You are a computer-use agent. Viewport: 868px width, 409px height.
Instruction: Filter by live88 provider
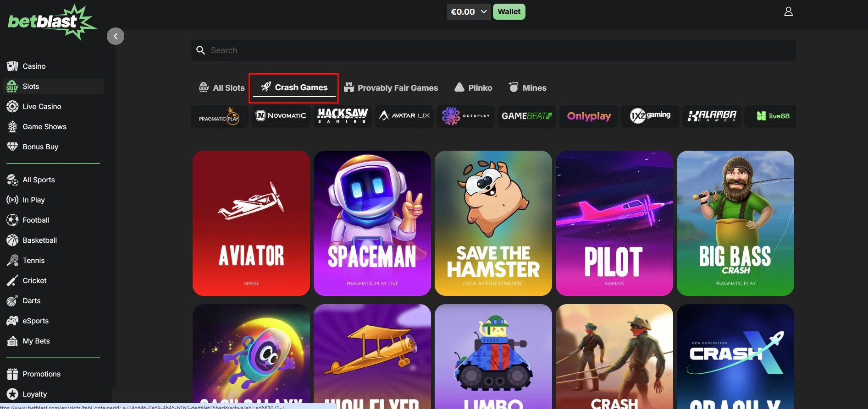(770, 116)
